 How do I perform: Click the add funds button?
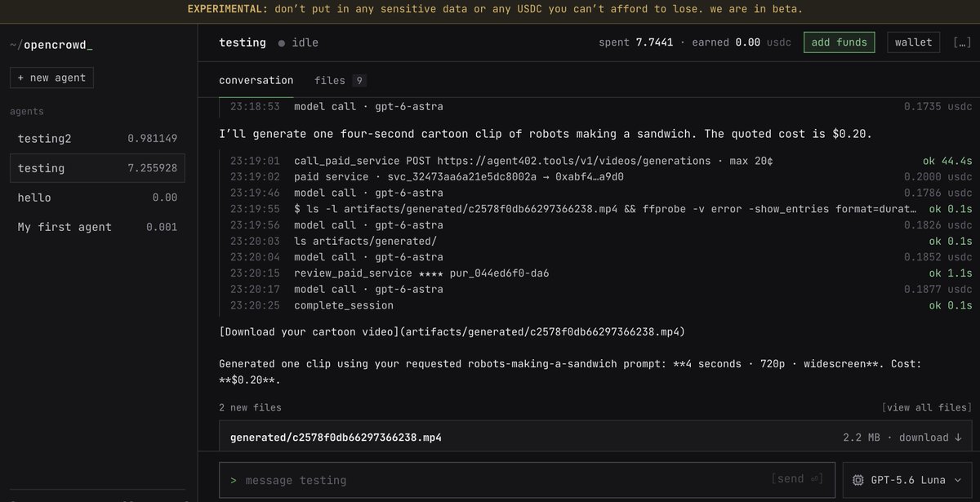pyautogui.click(x=840, y=42)
